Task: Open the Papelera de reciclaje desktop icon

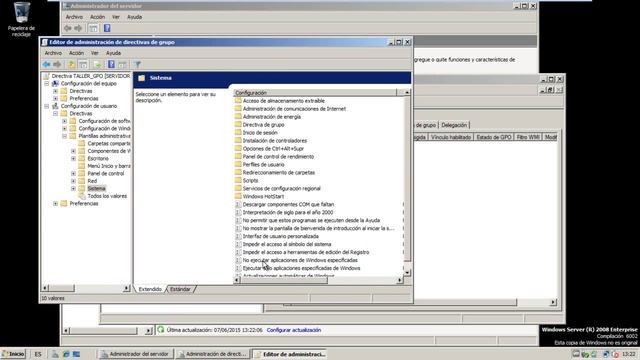Action: click(21, 19)
